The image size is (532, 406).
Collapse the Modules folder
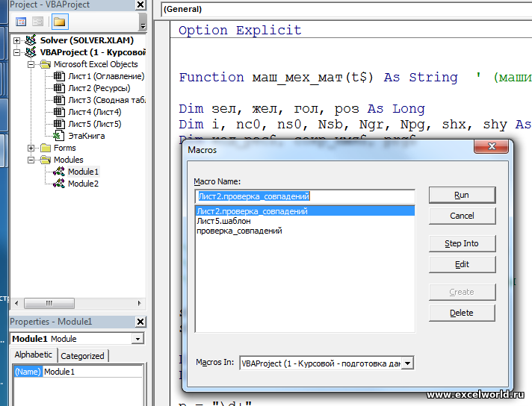tap(31, 160)
